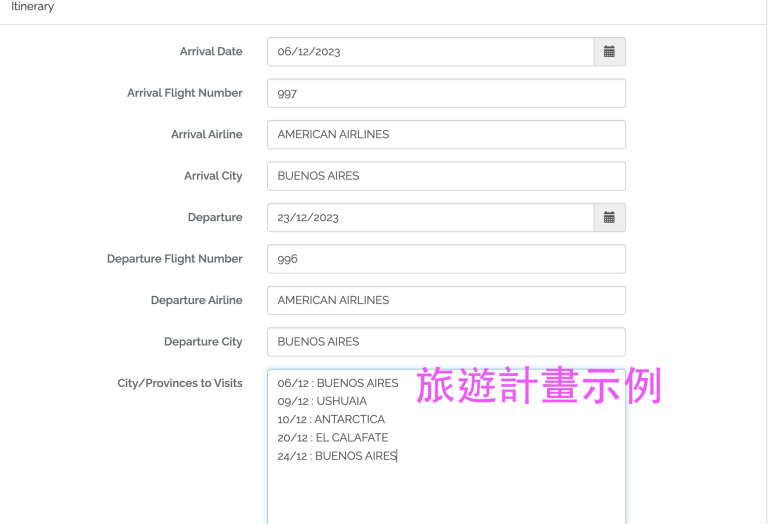The height and width of the screenshot is (524, 768).
Task: Click the 'City/Provinces to Visits' label
Action: click(x=180, y=383)
